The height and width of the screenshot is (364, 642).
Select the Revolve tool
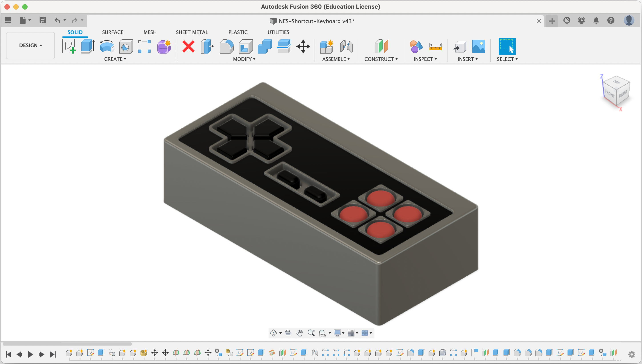(x=107, y=46)
